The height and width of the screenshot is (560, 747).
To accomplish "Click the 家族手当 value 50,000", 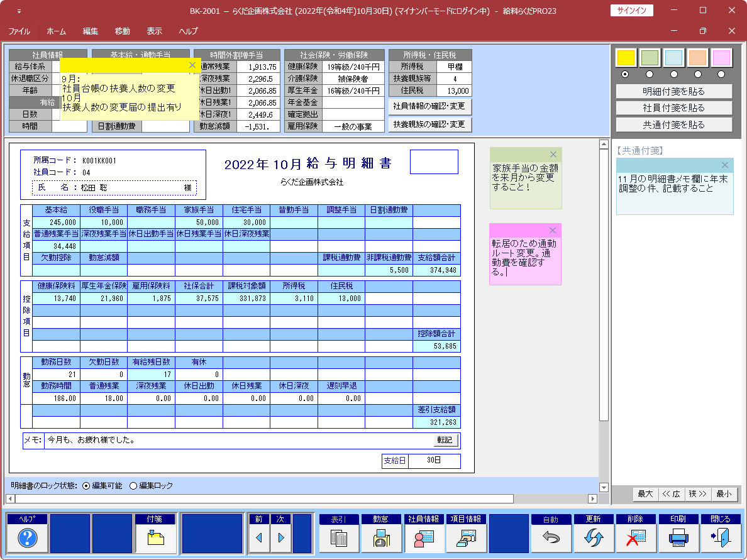I will point(199,222).
